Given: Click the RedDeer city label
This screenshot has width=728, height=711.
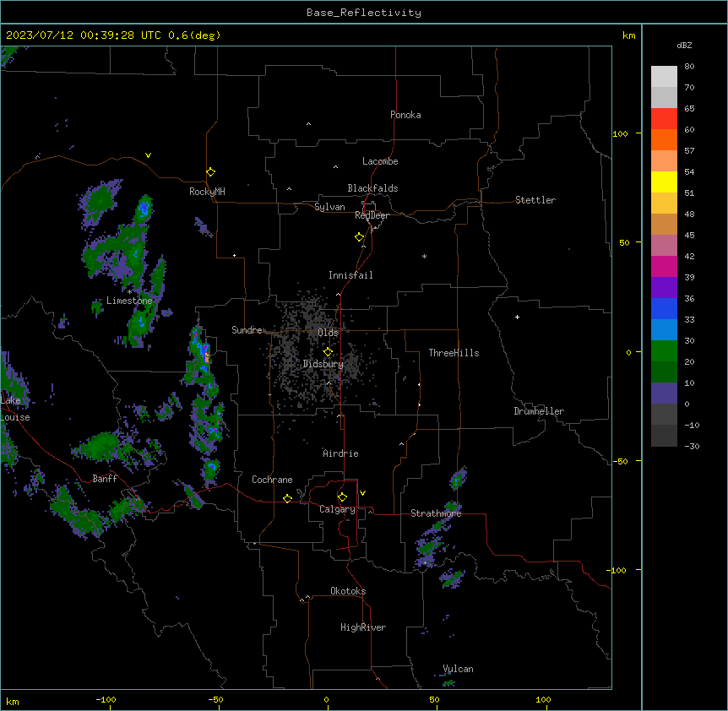Looking at the screenshot, I should pos(372,215).
